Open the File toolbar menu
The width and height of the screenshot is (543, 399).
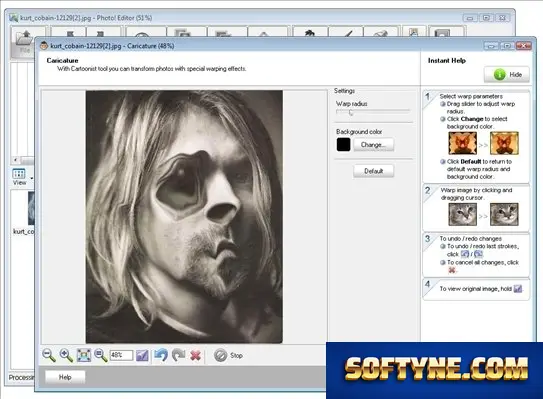pyautogui.click(x=24, y=42)
